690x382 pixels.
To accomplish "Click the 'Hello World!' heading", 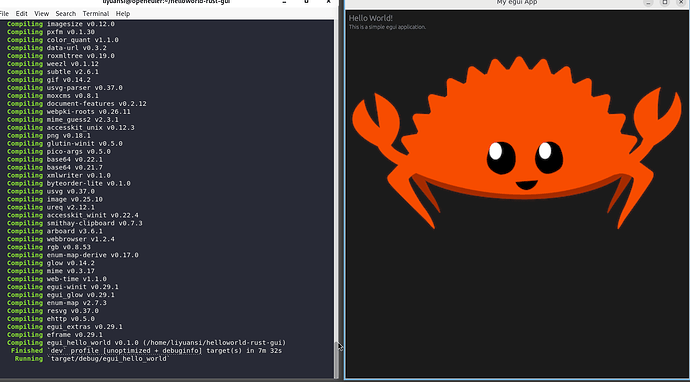I will coord(371,18).
